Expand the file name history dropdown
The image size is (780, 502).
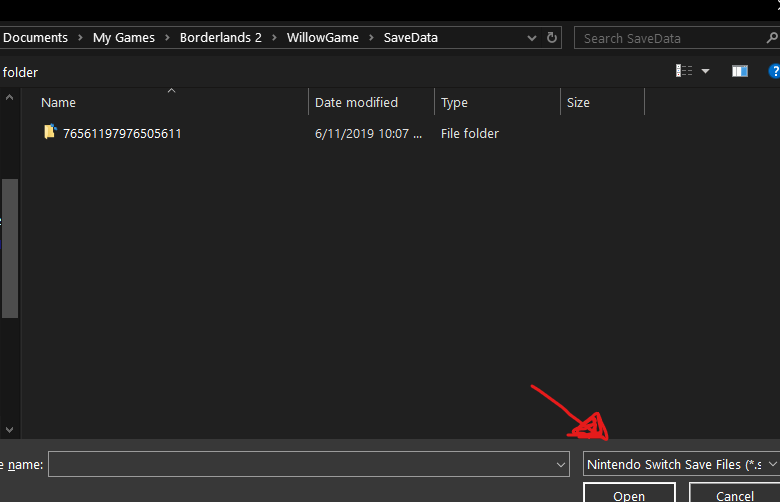tap(561, 465)
